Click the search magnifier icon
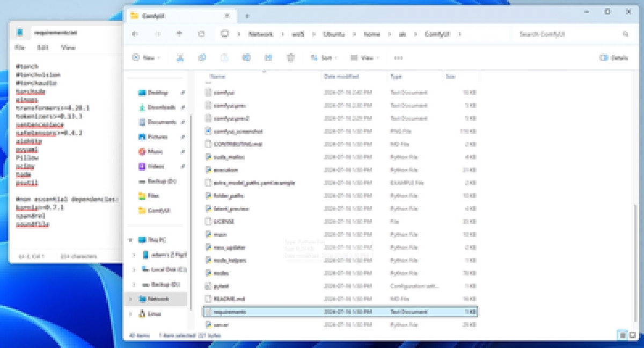The width and height of the screenshot is (644, 348). pos(625,34)
